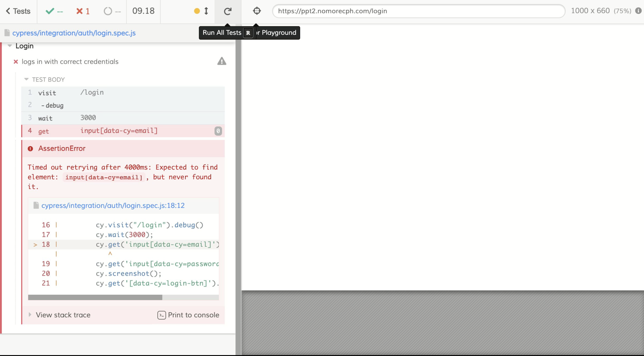This screenshot has height=356, width=644.
Task: Select the 'visit /login' command row
Action: point(123,93)
